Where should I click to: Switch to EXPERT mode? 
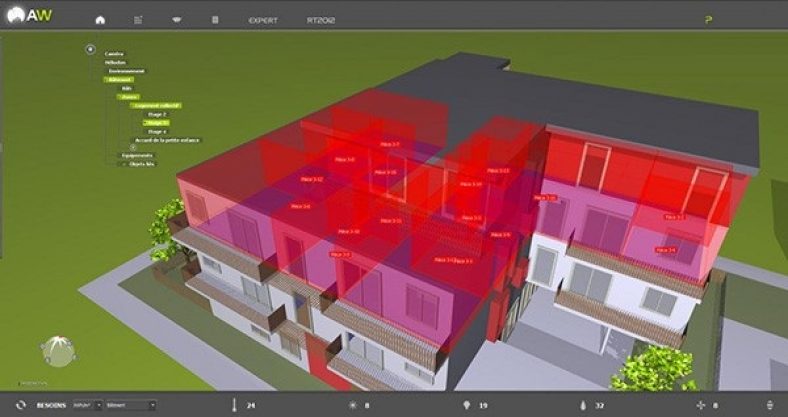click(x=263, y=21)
